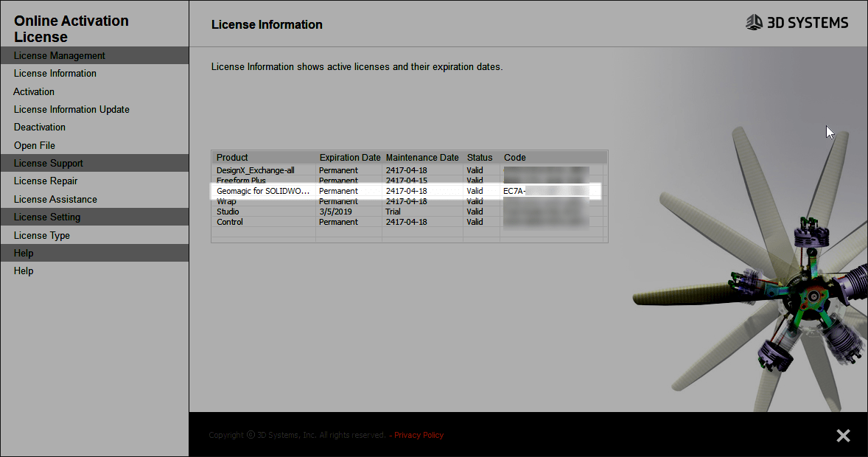This screenshot has width=868, height=457.
Task: Select the DesignX_Exchange-all row
Action: [410, 170]
